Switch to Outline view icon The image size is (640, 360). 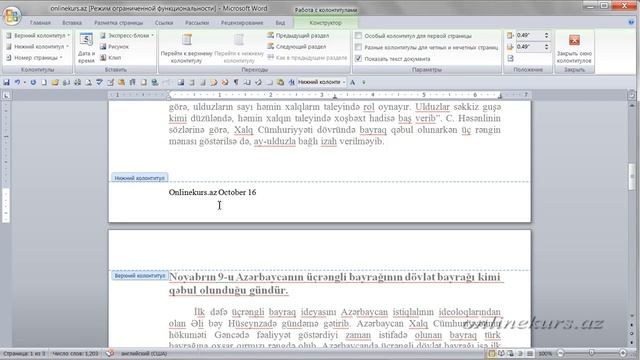point(520,354)
